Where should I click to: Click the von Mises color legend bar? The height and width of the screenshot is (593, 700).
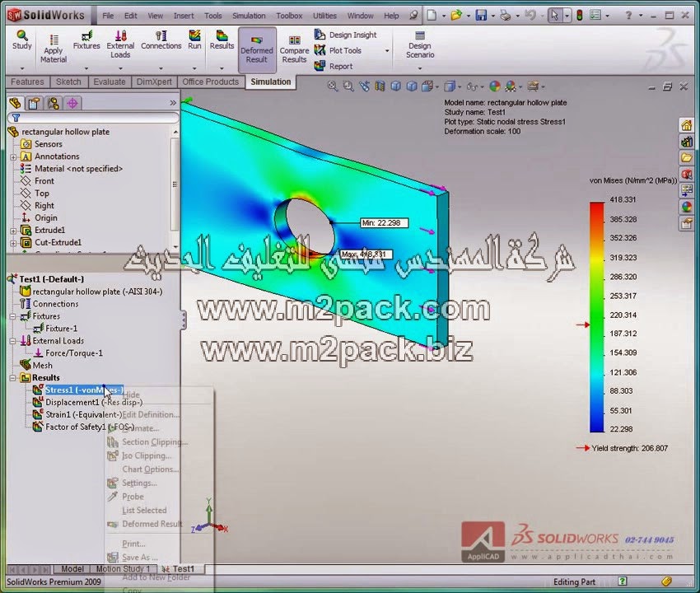point(597,317)
